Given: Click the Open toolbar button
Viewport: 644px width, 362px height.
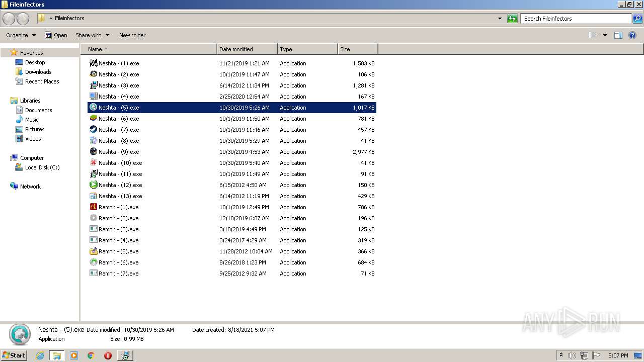Looking at the screenshot, I should click(x=56, y=35).
